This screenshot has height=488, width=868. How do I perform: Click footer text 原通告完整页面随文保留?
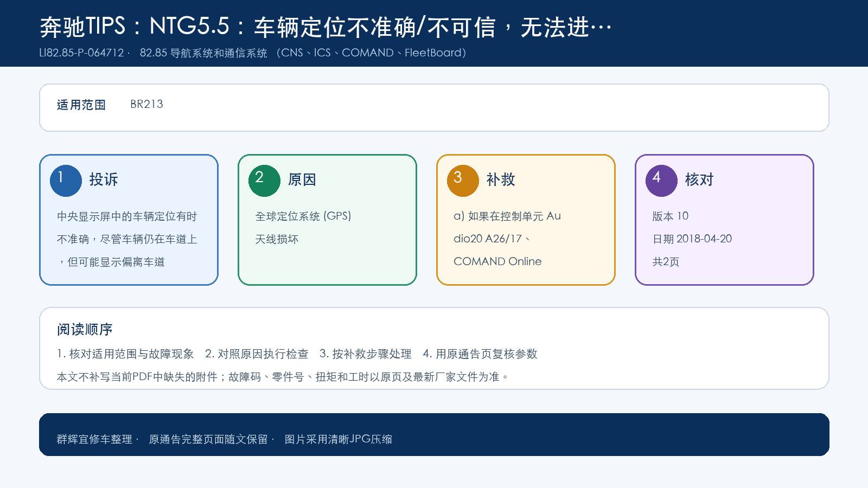tap(208, 439)
